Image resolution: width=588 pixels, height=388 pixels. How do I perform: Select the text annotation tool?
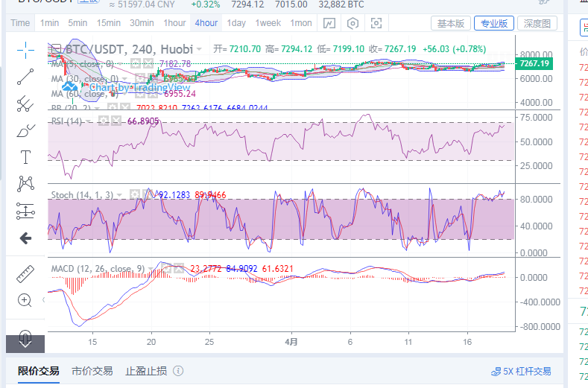pyautogui.click(x=25, y=157)
